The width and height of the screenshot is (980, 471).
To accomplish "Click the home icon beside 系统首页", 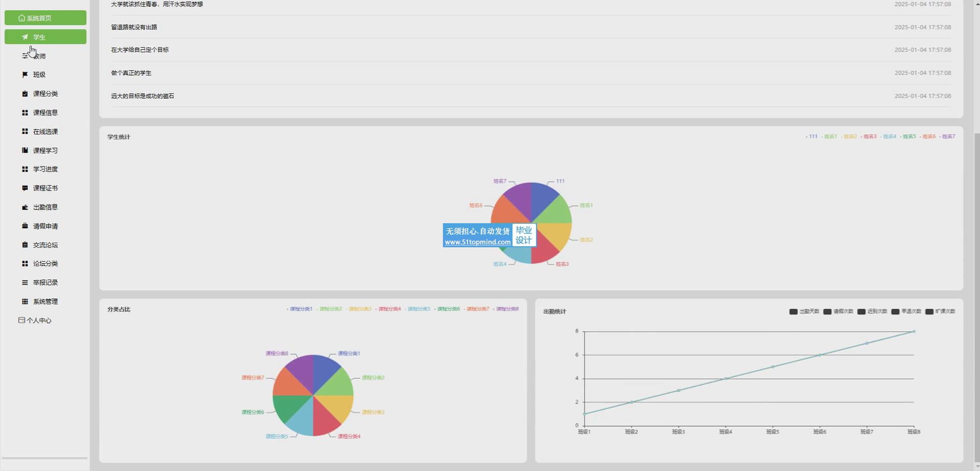I will (21, 18).
